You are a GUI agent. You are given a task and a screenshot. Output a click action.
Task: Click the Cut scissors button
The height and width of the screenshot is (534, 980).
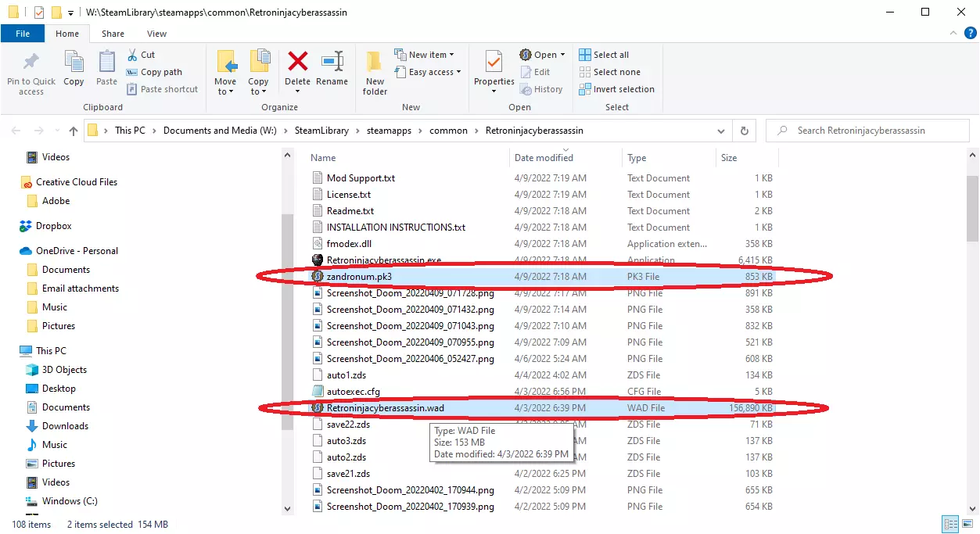point(141,55)
